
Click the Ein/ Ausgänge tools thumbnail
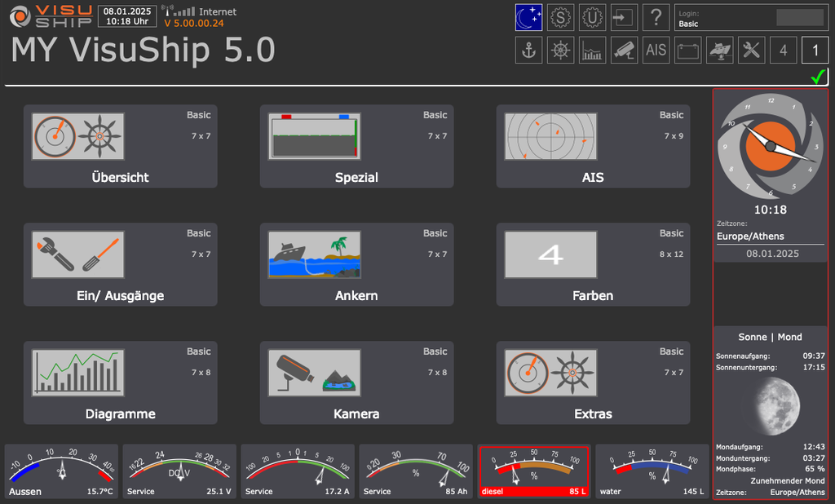(78, 254)
